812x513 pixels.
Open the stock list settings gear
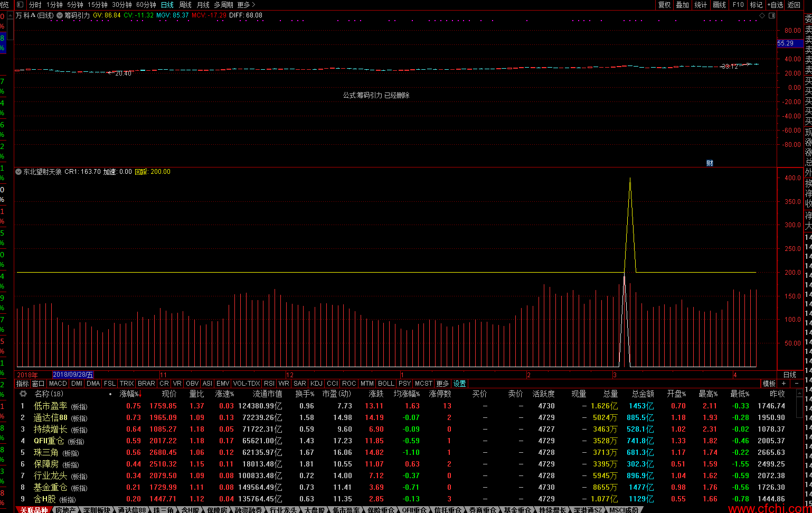point(23,394)
